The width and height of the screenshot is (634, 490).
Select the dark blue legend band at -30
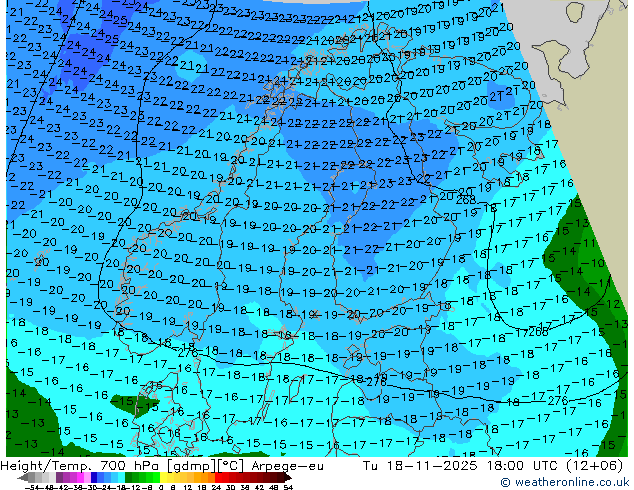94,478
